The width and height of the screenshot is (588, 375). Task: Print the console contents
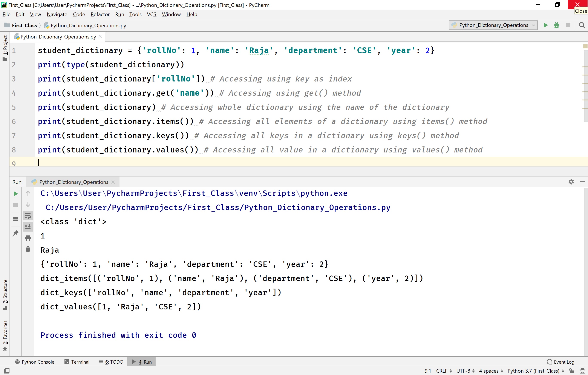28,238
